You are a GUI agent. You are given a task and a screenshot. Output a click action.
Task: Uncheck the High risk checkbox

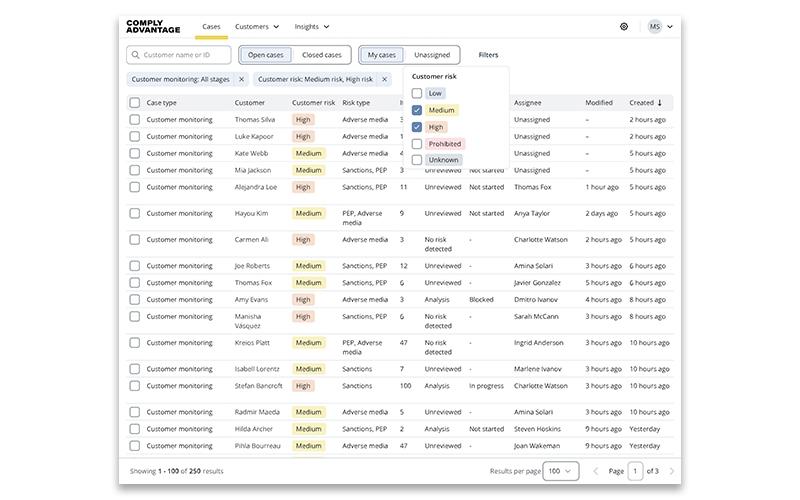[417, 127]
